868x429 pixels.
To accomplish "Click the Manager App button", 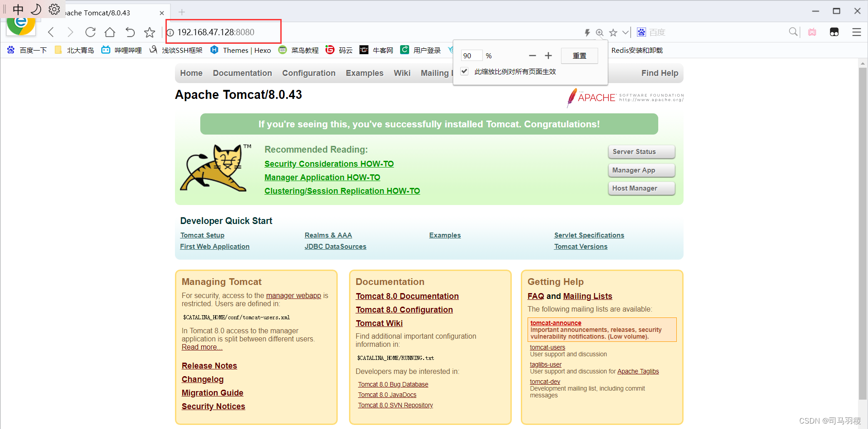I will 642,170.
